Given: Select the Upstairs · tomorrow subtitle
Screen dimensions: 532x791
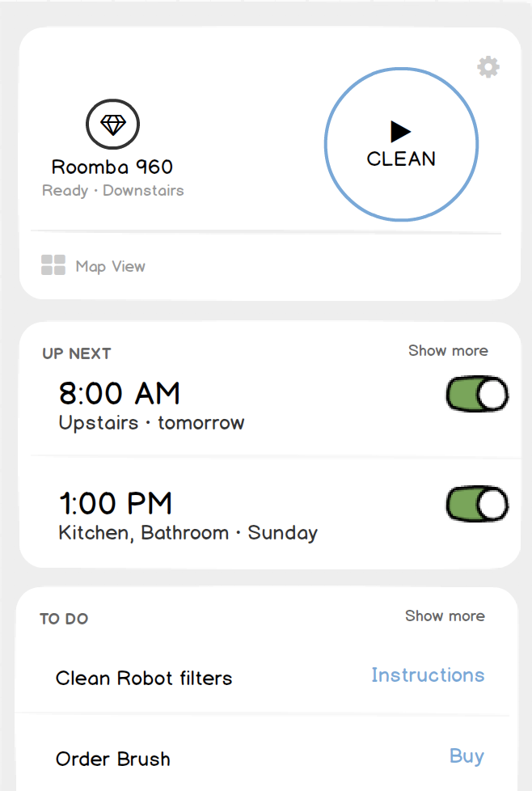Looking at the screenshot, I should 151,423.
